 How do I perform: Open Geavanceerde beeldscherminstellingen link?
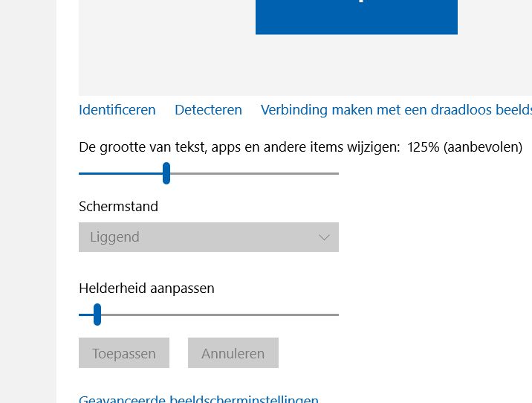[198, 399]
